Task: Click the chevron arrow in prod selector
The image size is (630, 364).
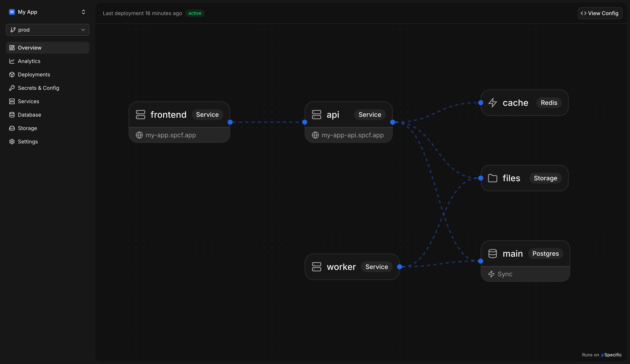Action: [83, 30]
